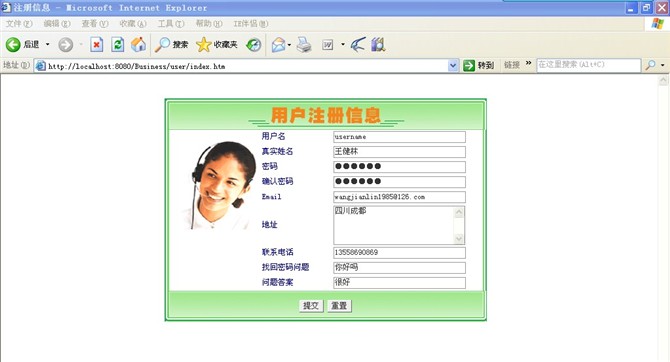Click the password question field 你好吗

click(399, 268)
